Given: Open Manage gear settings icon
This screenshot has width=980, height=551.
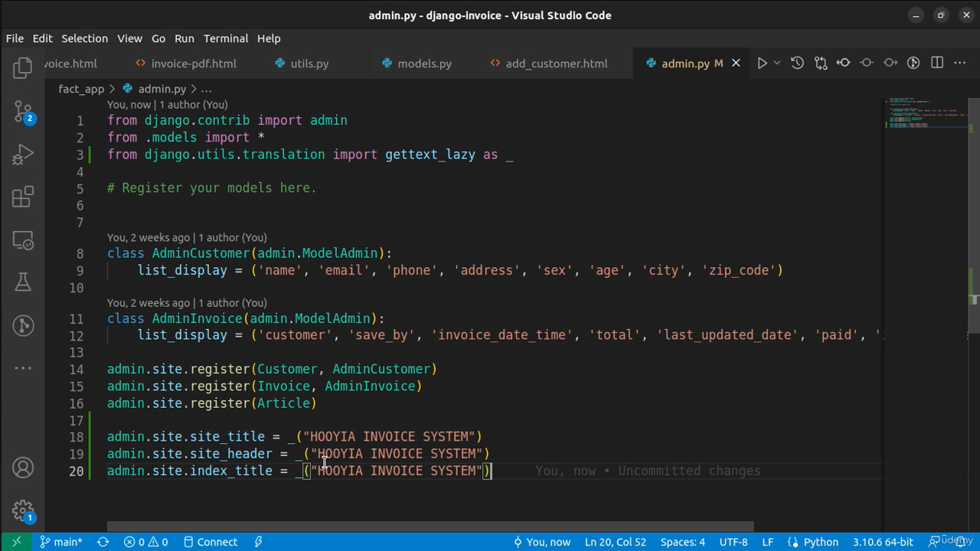Looking at the screenshot, I should click(23, 510).
